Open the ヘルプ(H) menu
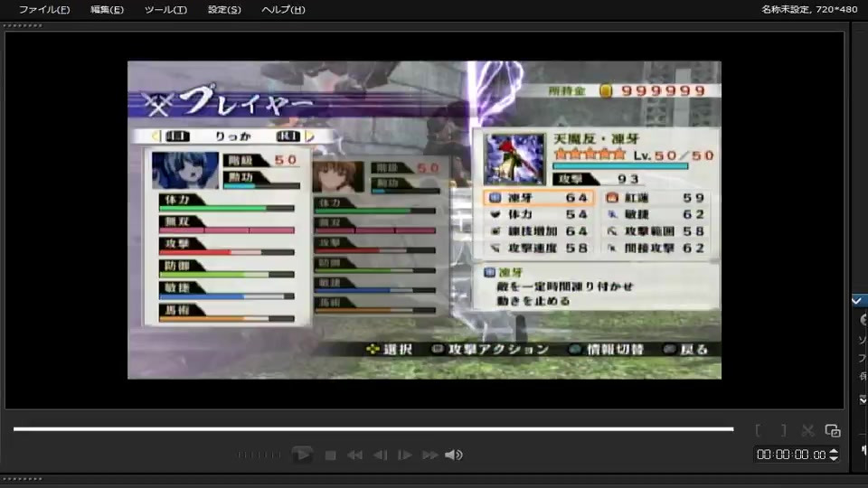The width and height of the screenshot is (868, 488). pyautogui.click(x=283, y=9)
